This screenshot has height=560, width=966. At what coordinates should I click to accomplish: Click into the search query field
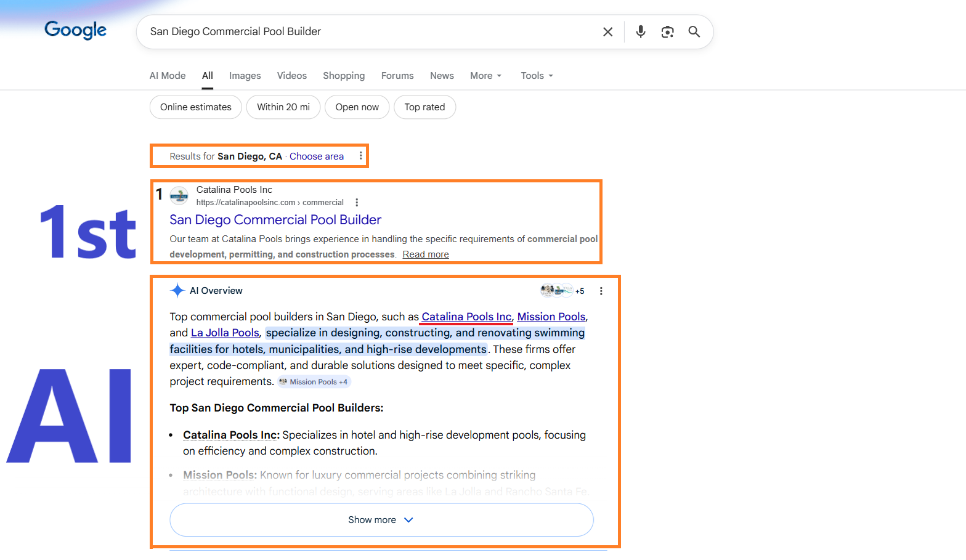point(370,31)
